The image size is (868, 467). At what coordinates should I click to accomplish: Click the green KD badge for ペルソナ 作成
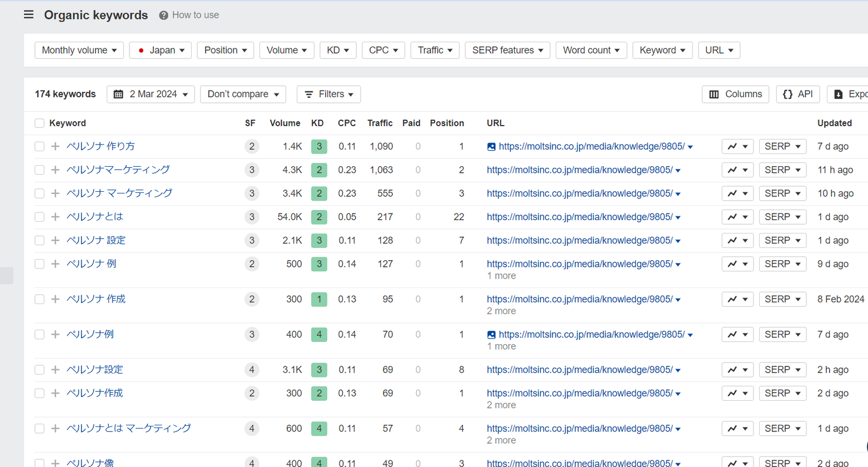pos(319,299)
